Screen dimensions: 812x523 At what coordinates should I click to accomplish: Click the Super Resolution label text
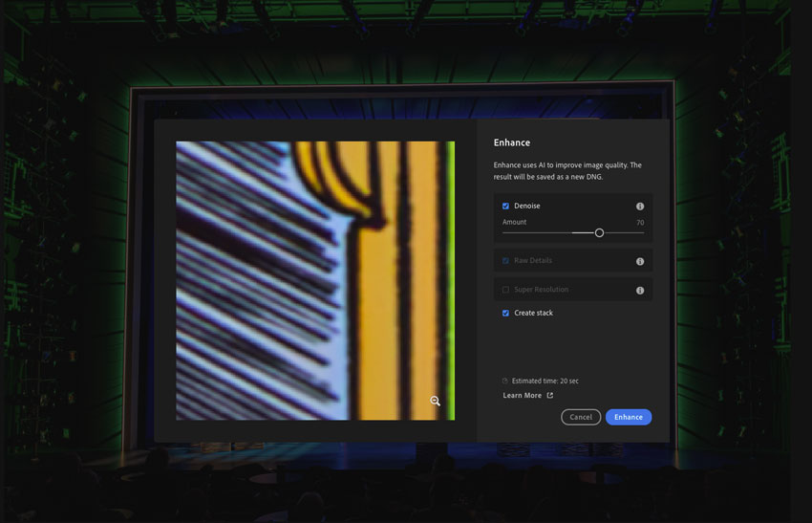click(x=541, y=290)
